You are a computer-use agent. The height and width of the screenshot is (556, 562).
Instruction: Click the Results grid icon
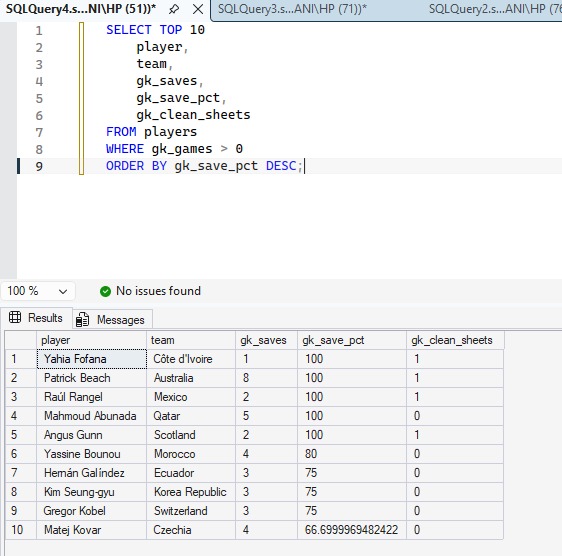(x=15, y=317)
